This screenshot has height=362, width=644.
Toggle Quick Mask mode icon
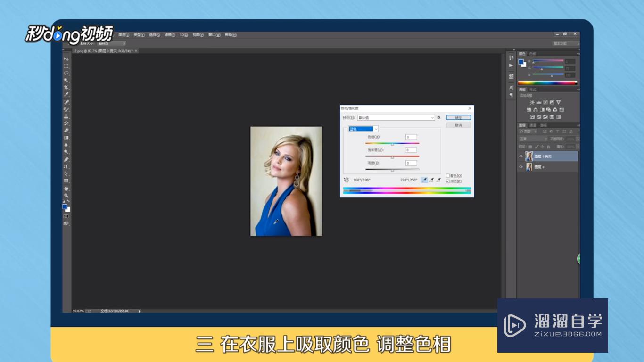coord(66,216)
